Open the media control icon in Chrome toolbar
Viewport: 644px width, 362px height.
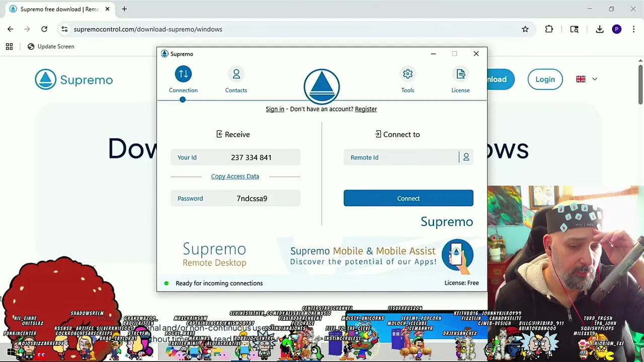(574, 29)
